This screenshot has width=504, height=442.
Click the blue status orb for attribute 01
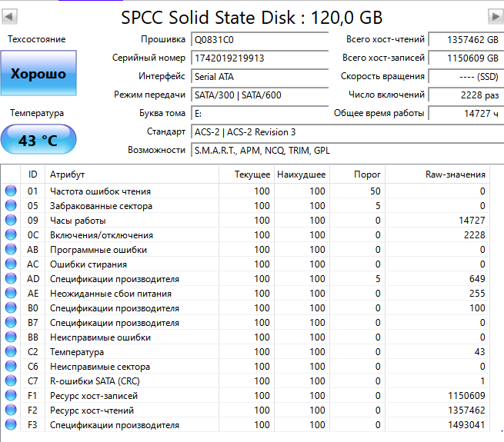[11, 191]
